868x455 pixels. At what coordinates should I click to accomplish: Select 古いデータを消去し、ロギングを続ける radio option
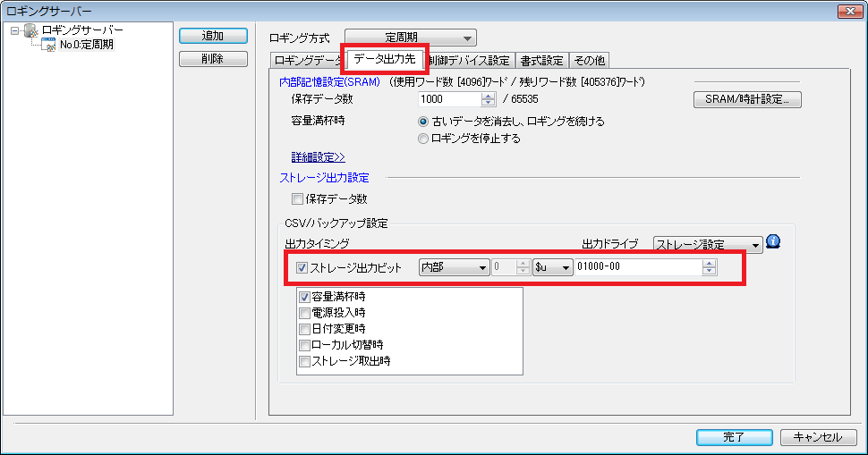423,122
